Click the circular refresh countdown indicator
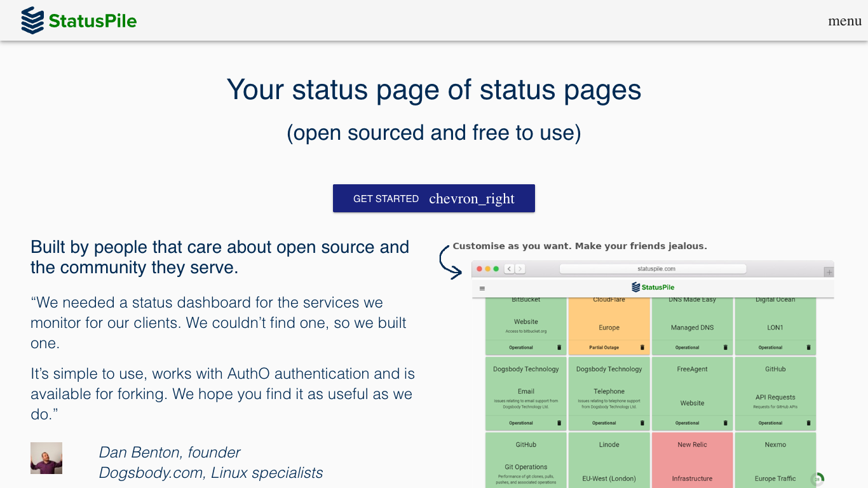This screenshot has width=868, height=488. pyautogui.click(x=818, y=479)
